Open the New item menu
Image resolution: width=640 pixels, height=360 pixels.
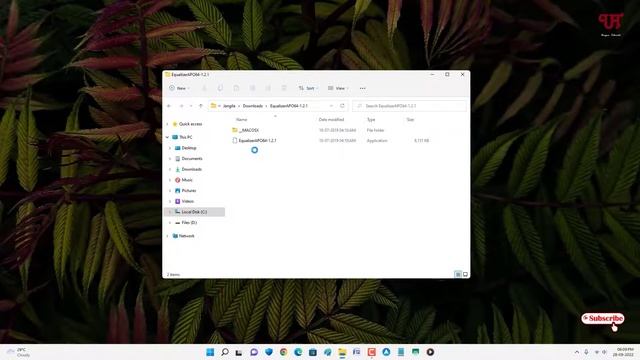click(179, 88)
